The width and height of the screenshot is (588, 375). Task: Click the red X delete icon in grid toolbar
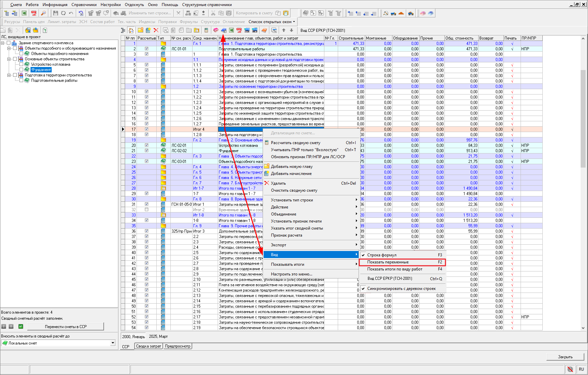pos(156,30)
